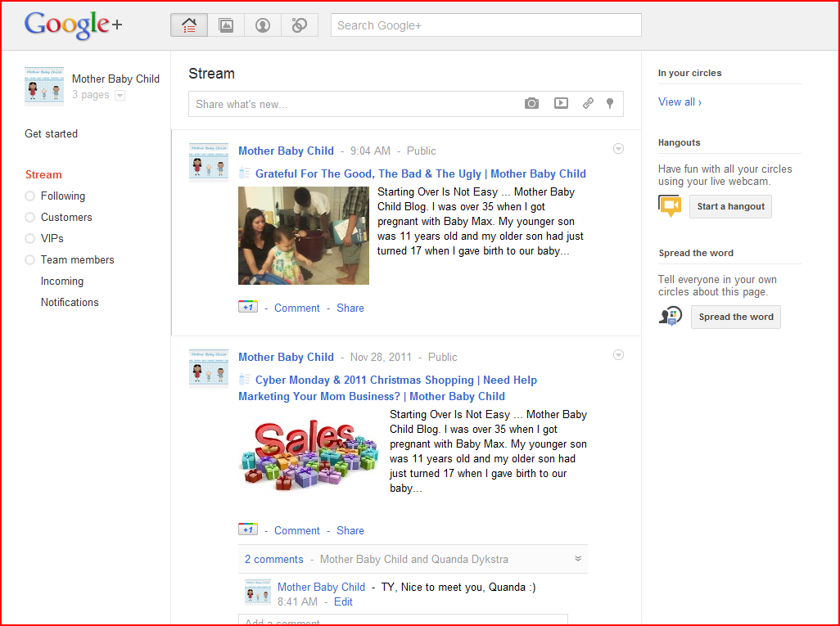
Task: Click avatar beside the 9:04 AM post
Action: coord(209,162)
